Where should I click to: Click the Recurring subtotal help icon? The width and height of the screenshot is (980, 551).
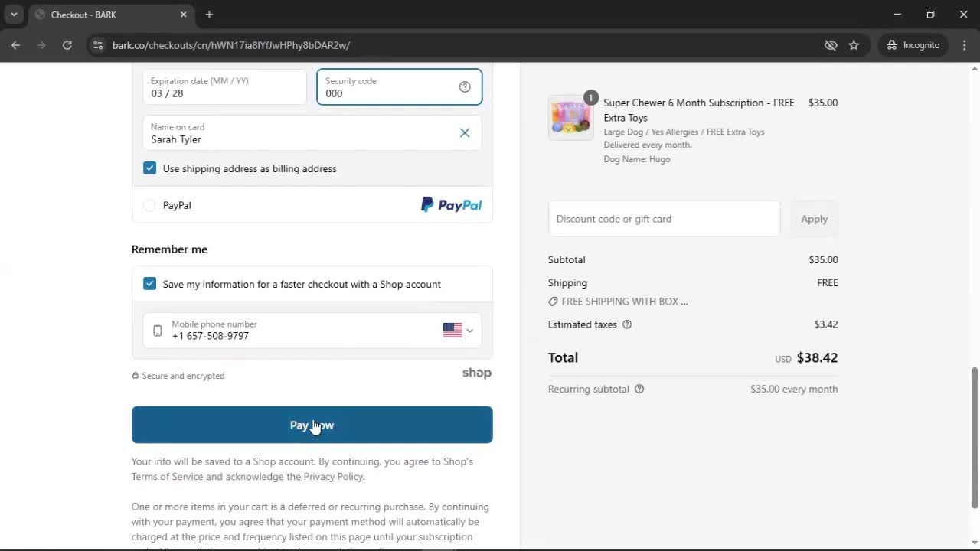click(639, 389)
